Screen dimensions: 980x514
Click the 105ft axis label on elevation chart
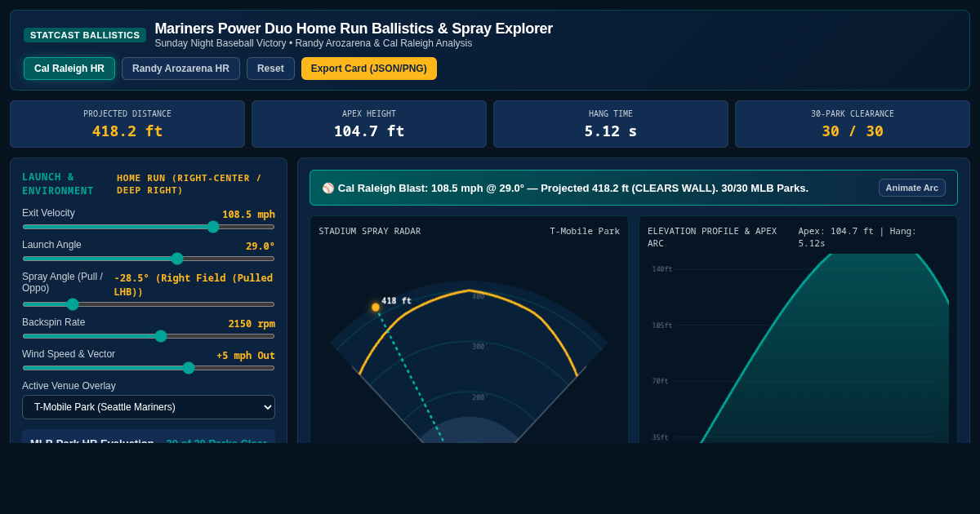[x=662, y=326]
